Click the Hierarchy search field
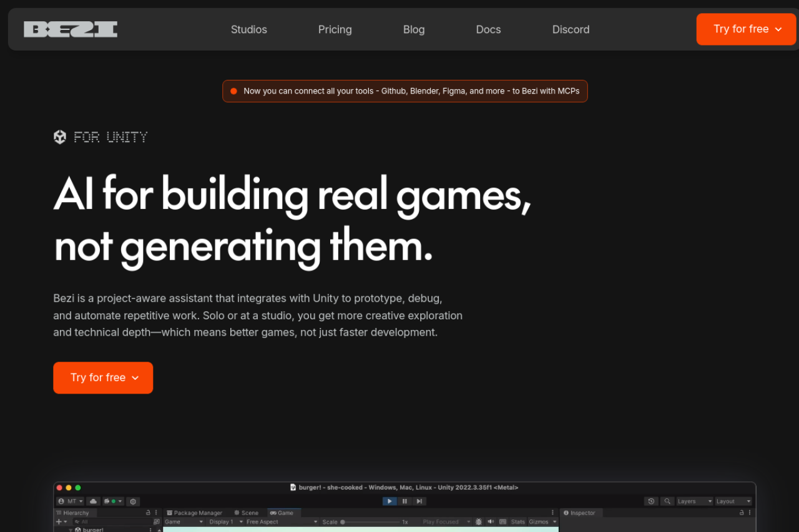The image size is (799, 532). tap(111, 522)
